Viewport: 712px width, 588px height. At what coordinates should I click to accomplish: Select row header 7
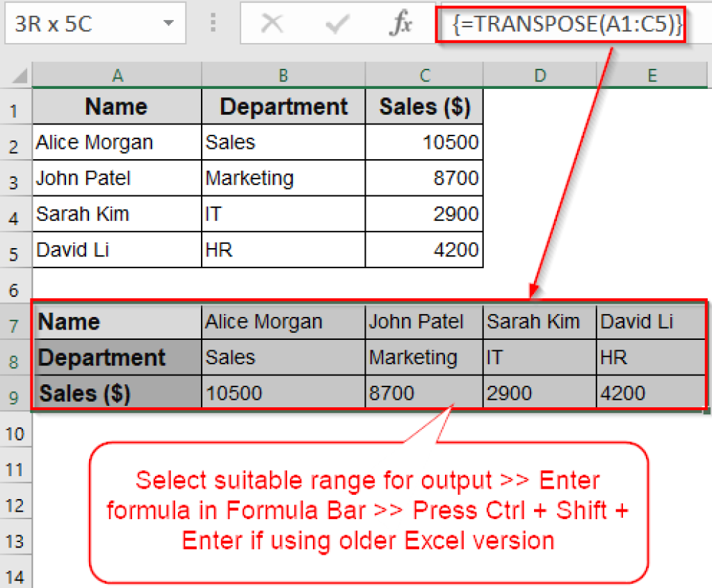[x=15, y=321]
